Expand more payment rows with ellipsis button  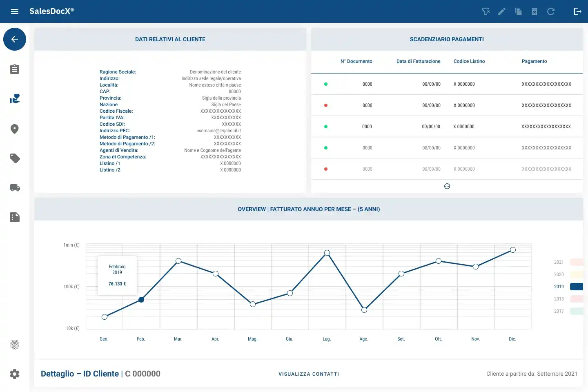[447, 186]
